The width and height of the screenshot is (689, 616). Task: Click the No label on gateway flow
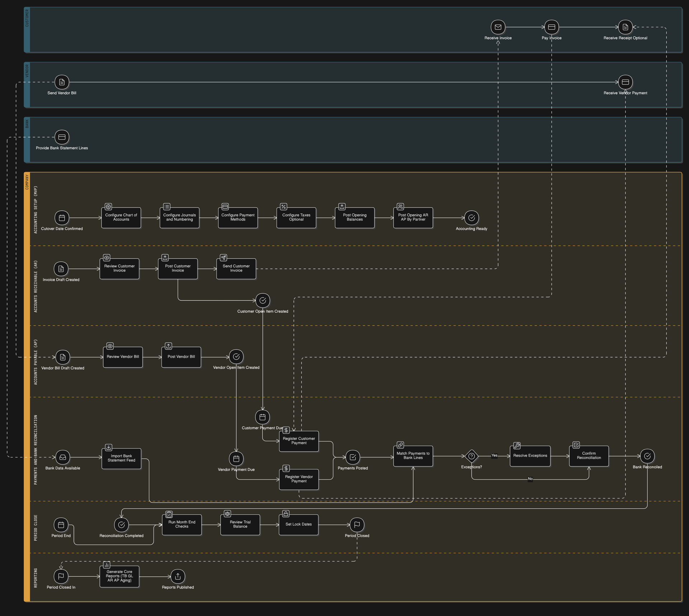pos(530,479)
